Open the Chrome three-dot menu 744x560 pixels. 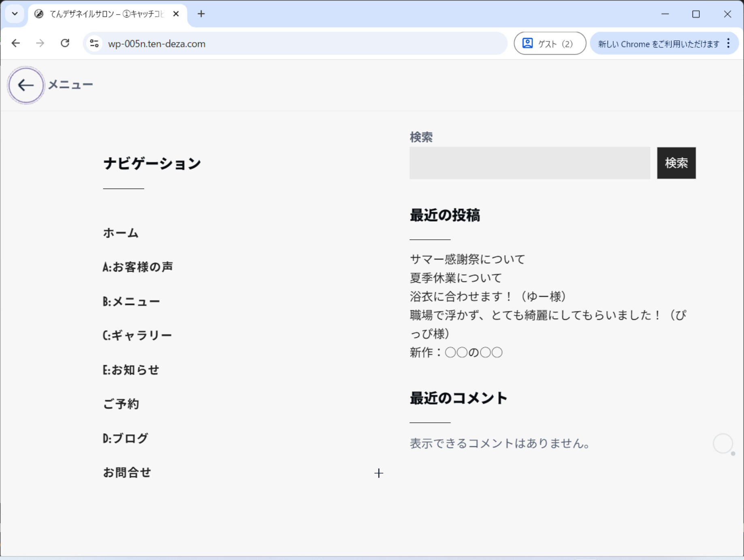pyautogui.click(x=728, y=43)
